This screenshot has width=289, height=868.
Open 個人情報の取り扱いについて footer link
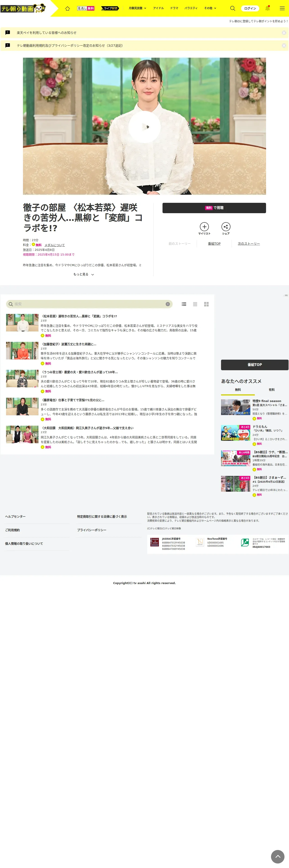[24, 544]
